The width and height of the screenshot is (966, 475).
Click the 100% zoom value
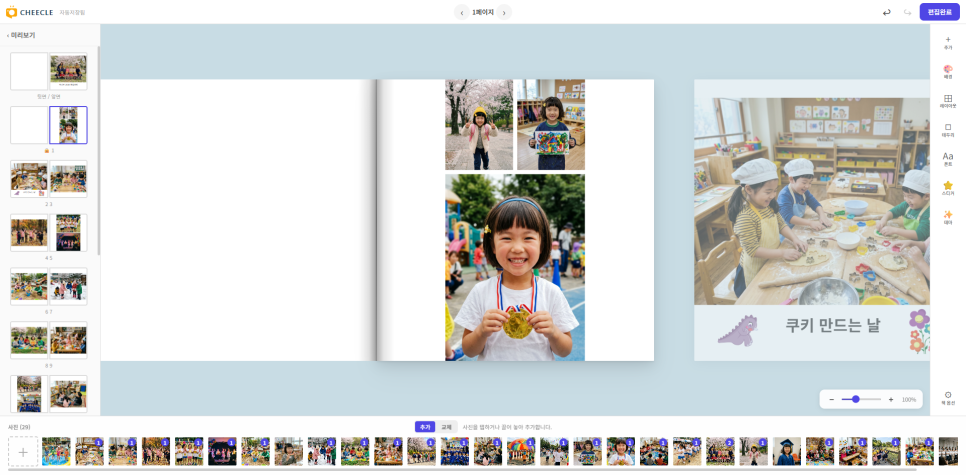(x=909, y=399)
